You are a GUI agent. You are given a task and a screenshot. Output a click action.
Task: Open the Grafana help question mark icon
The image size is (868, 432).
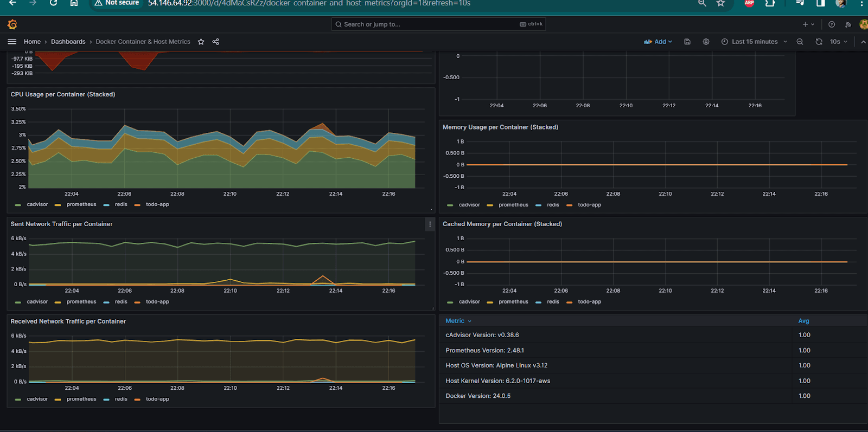tap(832, 24)
